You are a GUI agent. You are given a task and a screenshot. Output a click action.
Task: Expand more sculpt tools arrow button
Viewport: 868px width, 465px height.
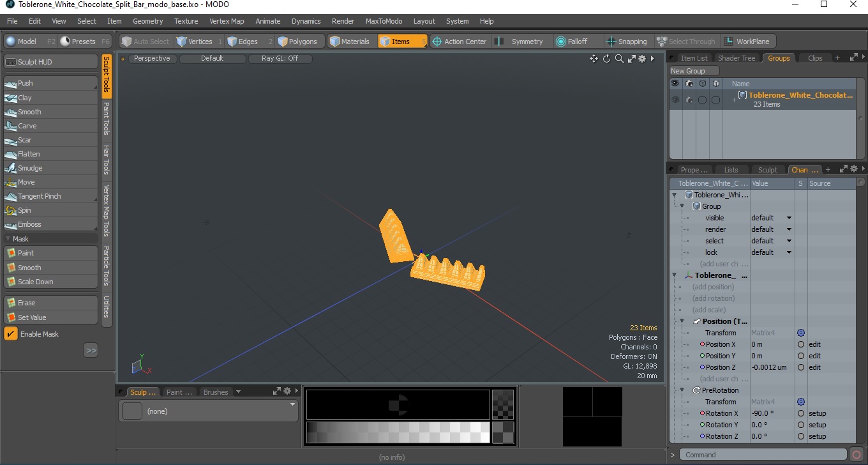pos(91,350)
